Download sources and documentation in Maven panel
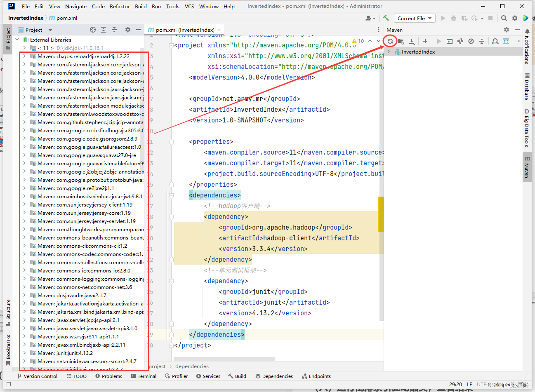Screen dimensions: 535x392 412,41
